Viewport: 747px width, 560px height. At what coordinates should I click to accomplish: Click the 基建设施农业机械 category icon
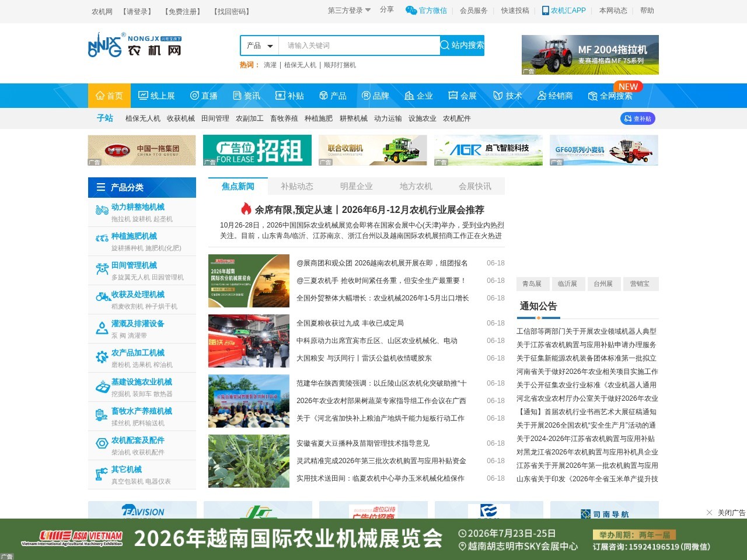[x=102, y=386]
